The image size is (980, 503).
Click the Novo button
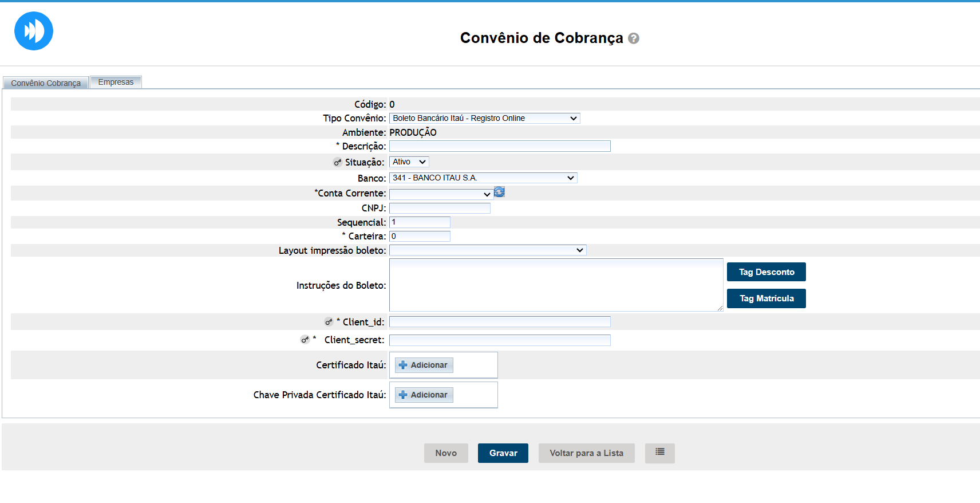pyautogui.click(x=446, y=453)
